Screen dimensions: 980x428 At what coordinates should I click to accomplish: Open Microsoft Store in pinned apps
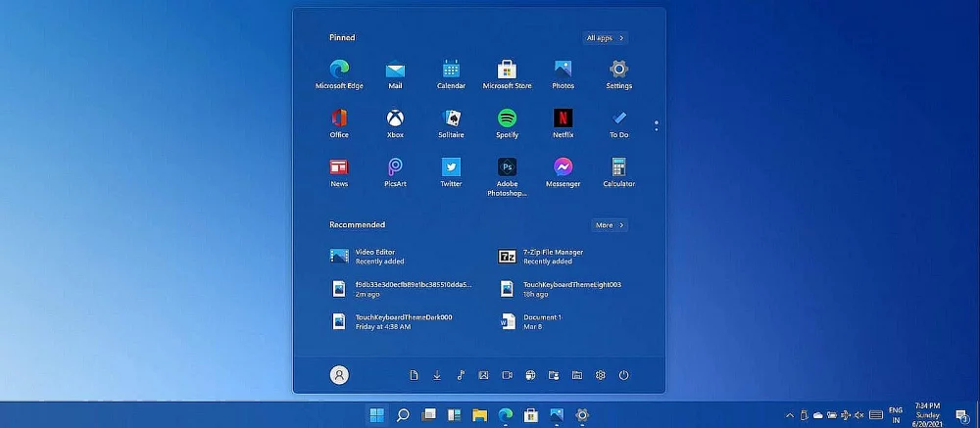[x=507, y=74]
